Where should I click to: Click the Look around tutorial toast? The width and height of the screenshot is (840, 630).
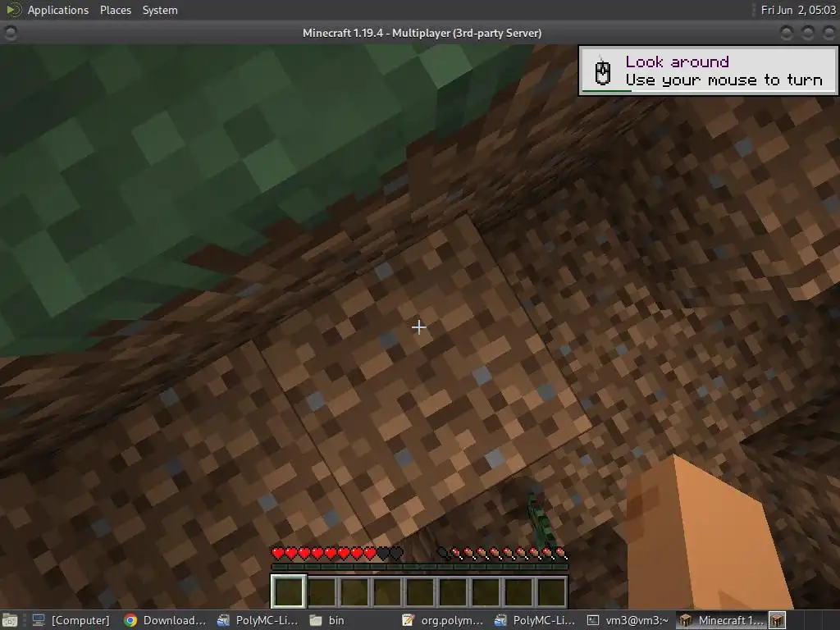(x=708, y=71)
